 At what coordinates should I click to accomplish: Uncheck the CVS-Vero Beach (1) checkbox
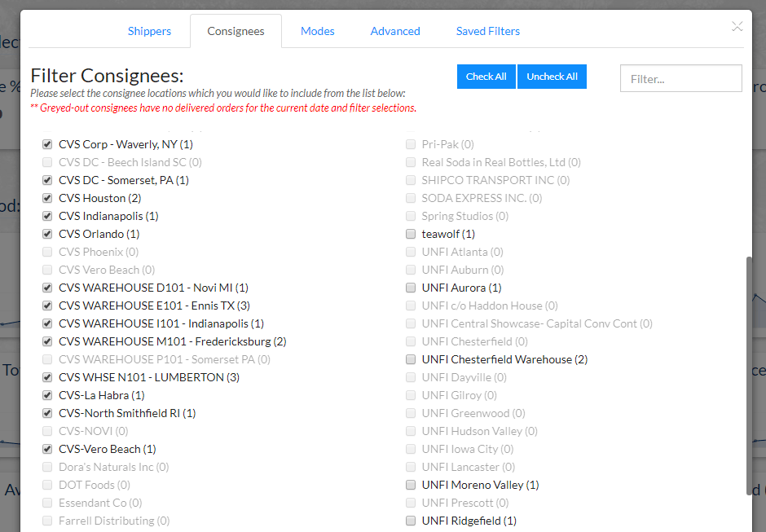pyautogui.click(x=47, y=449)
